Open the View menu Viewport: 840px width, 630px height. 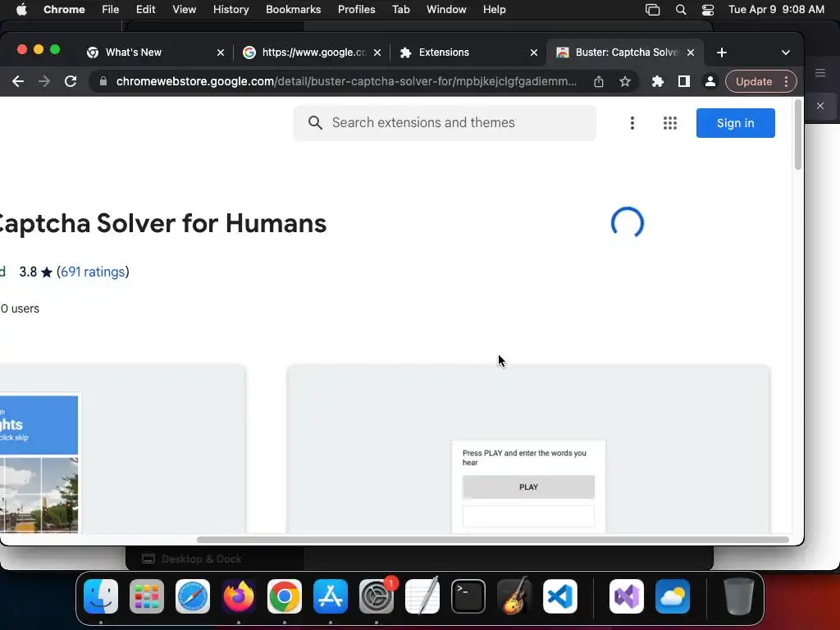tap(184, 10)
